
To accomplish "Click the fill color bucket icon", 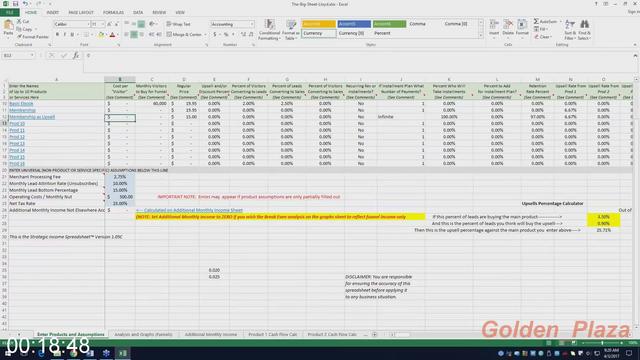I will 101,35.
